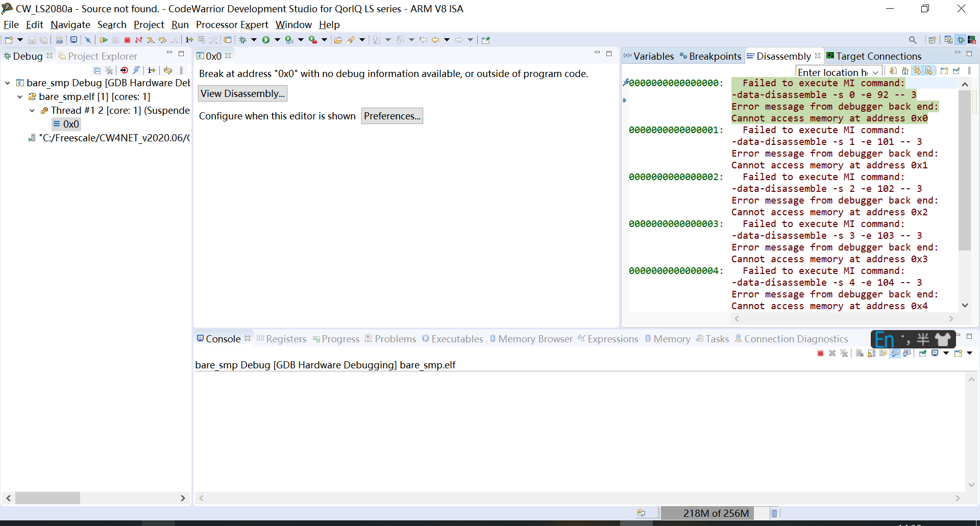Terminate the debug session
Image resolution: width=980 pixels, height=526 pixels.
(127, 39)
